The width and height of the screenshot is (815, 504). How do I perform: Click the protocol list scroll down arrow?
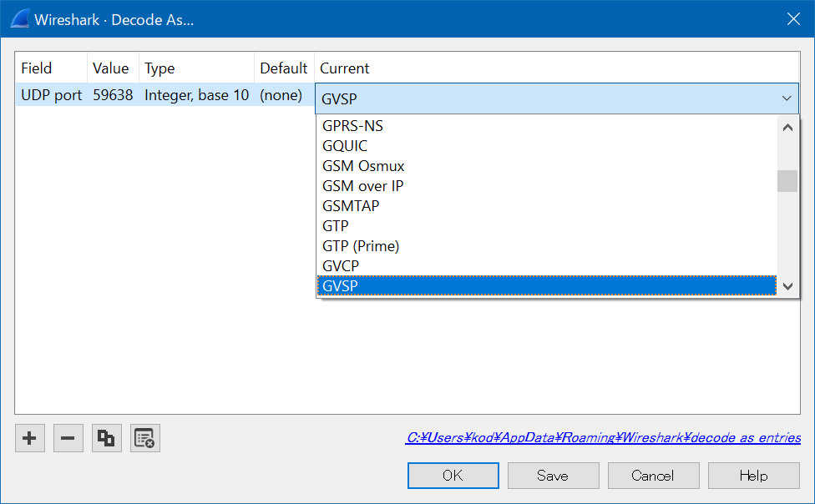click(787, 286)
